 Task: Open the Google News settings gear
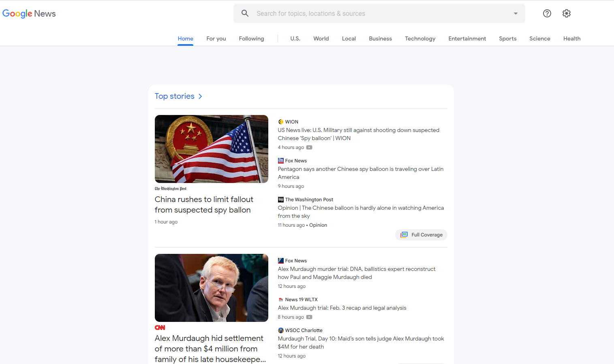point(566,13)
